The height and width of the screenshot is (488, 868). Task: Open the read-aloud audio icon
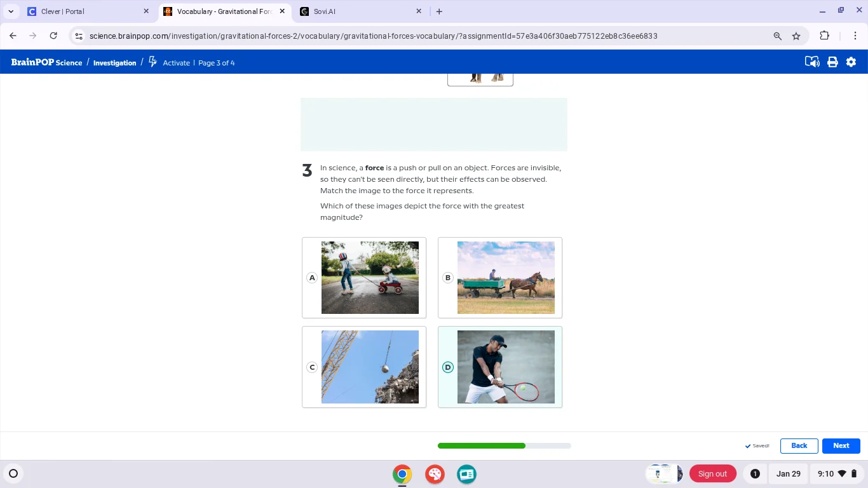pyautogui.click(x=811, y=62)
